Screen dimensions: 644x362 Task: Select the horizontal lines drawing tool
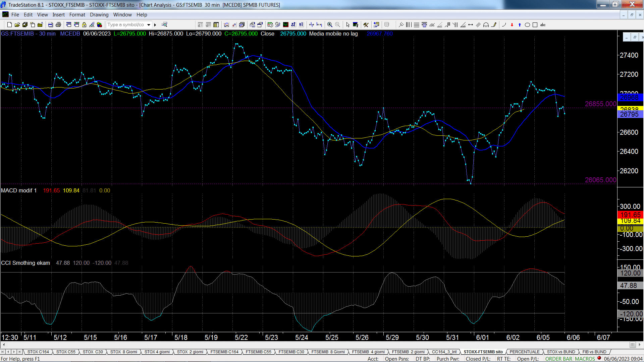coord(417,24)
